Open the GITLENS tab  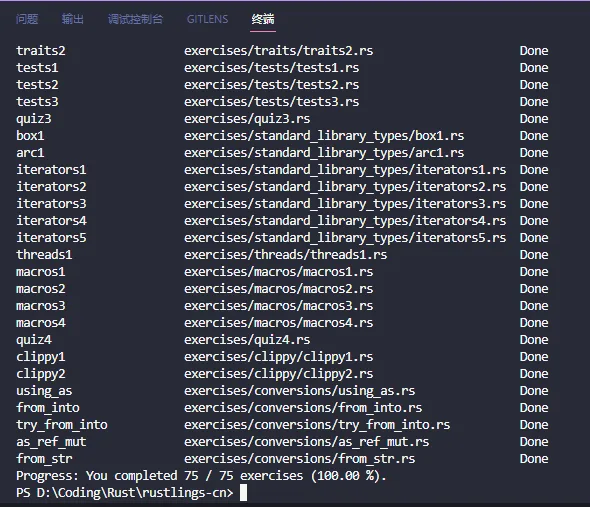207,19
